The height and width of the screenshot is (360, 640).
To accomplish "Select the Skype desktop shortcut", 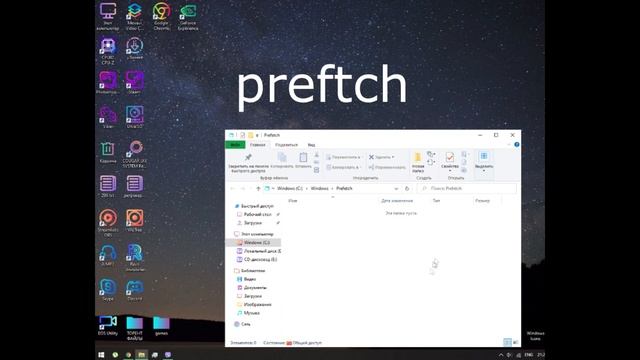I will (x=108, y=290).
